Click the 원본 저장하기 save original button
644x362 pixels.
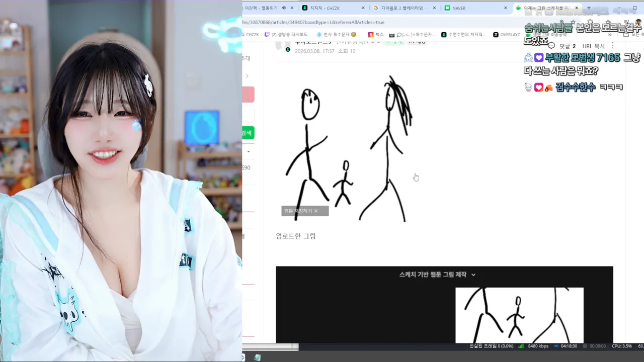point(304,211)
